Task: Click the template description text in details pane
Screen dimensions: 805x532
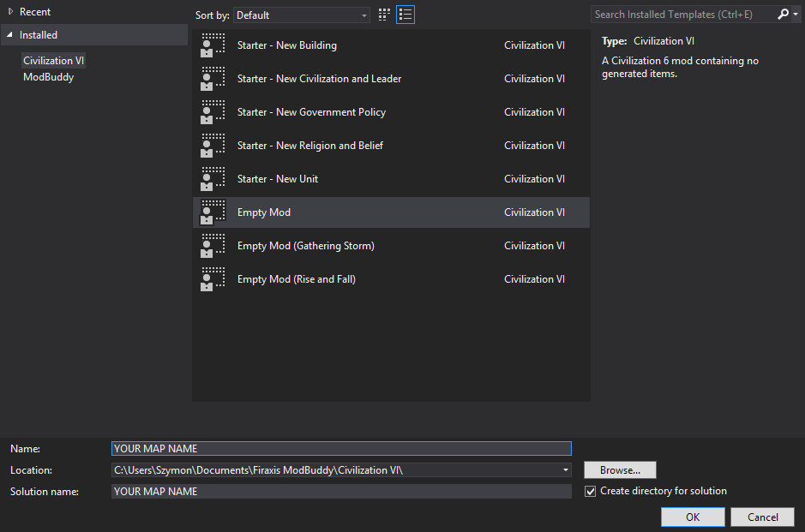Action: (680, 67)
